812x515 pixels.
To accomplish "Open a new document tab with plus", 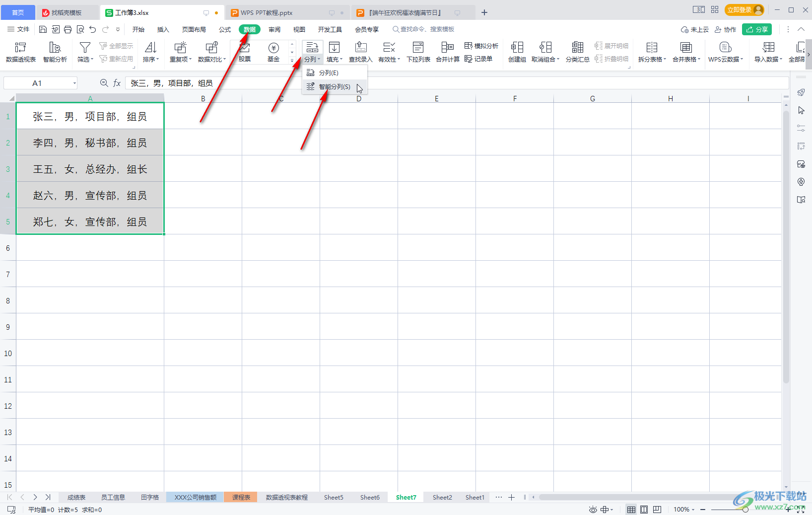I will [x=484, y=12].
